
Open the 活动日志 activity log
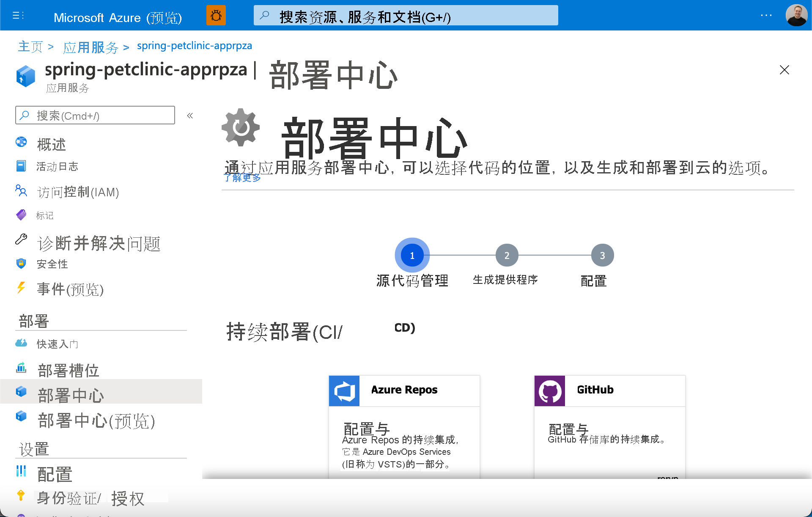pos(57,166)
